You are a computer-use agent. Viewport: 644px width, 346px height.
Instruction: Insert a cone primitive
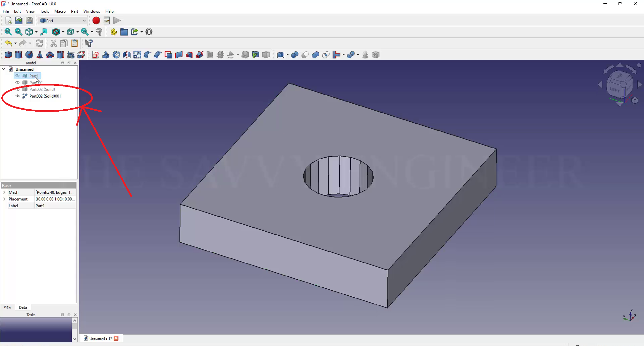(40, 55)
